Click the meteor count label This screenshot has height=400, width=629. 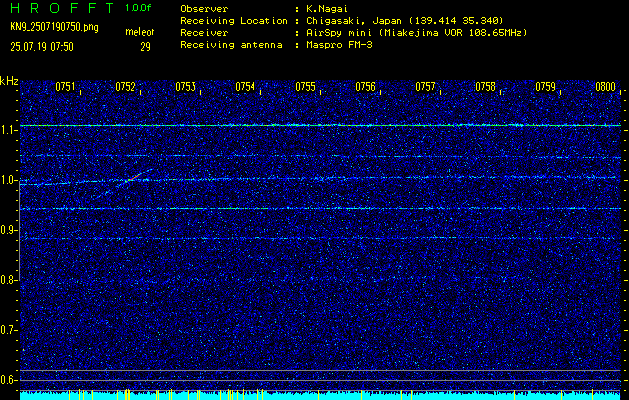click(140, 32)
